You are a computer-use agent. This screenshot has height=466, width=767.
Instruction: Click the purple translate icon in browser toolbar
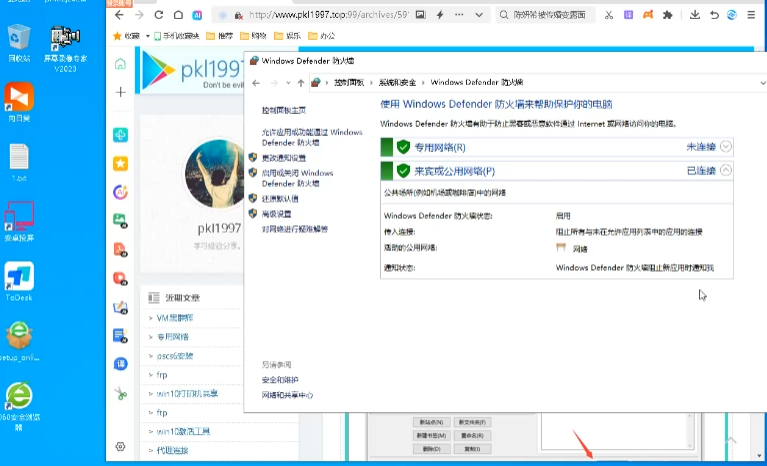tap(629, 15)
